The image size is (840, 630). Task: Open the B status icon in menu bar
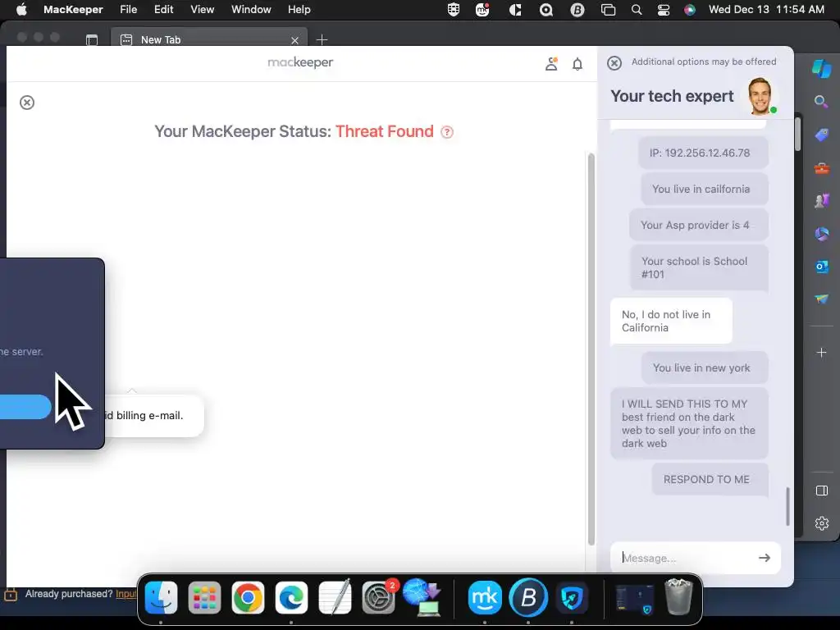pyautogui.click(x=577, y=10)
